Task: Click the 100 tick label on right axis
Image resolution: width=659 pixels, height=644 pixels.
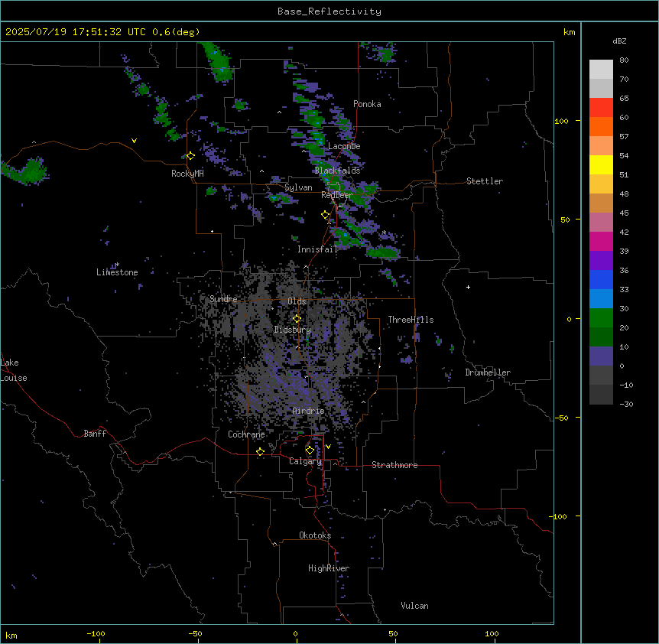Action: click(x=561, y=121)
